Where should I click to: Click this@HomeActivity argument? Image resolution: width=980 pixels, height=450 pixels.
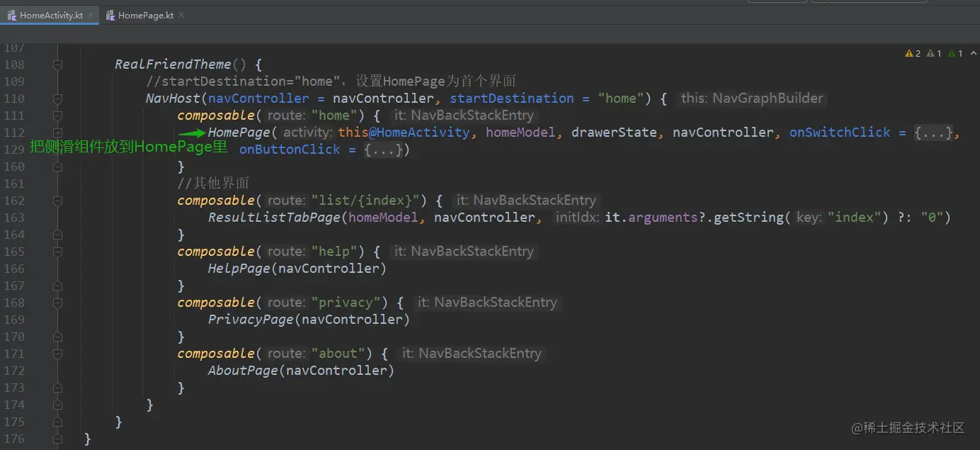click(x=404, y=133)
